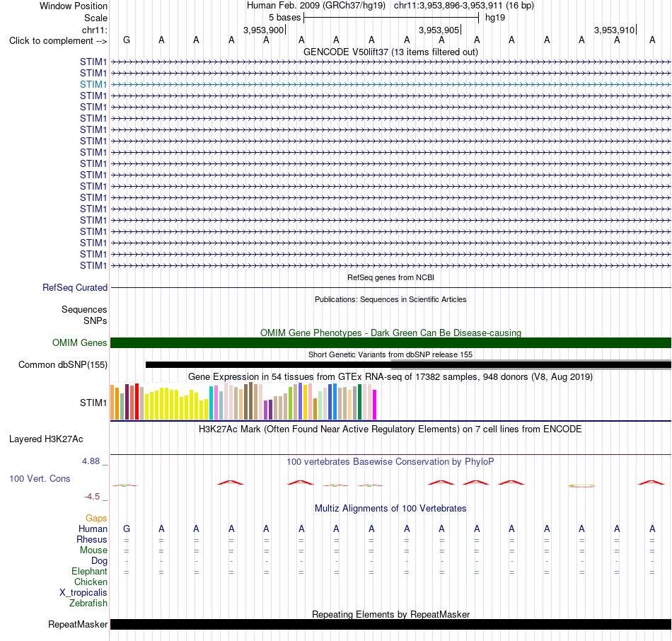Image resolution: width=672 pixels, height=641 pixels.
Task: Open the GENCODE V50lift37 track title
Action: point(390,52)
